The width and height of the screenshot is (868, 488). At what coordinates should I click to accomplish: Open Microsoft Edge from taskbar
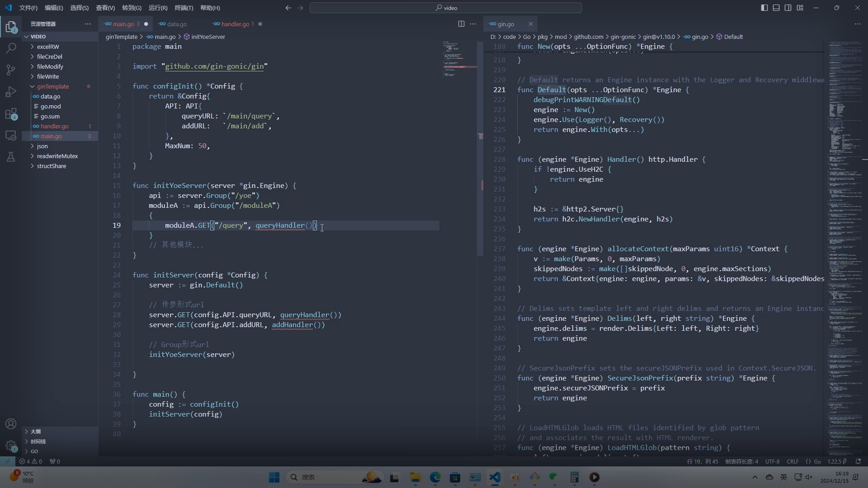coord(435,477)
